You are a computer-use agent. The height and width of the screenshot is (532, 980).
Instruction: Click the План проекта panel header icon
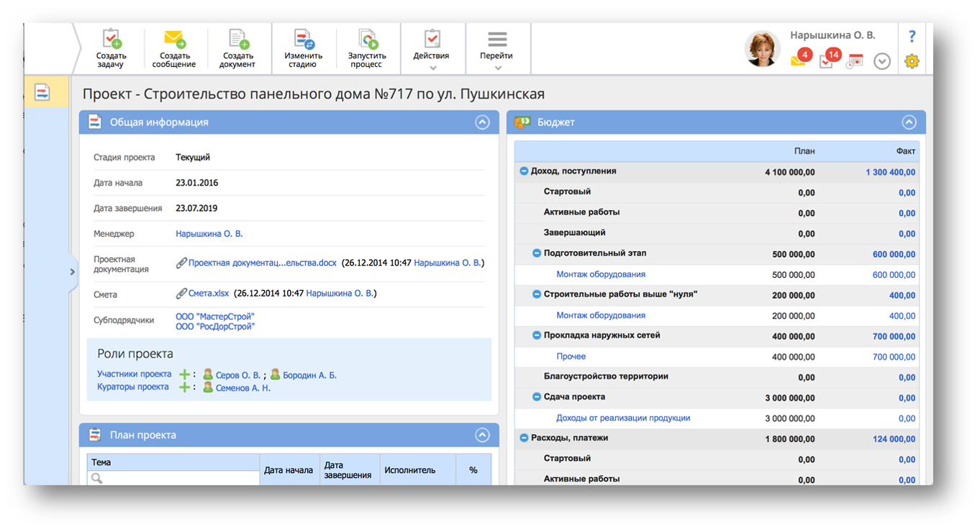coord(95,435)
